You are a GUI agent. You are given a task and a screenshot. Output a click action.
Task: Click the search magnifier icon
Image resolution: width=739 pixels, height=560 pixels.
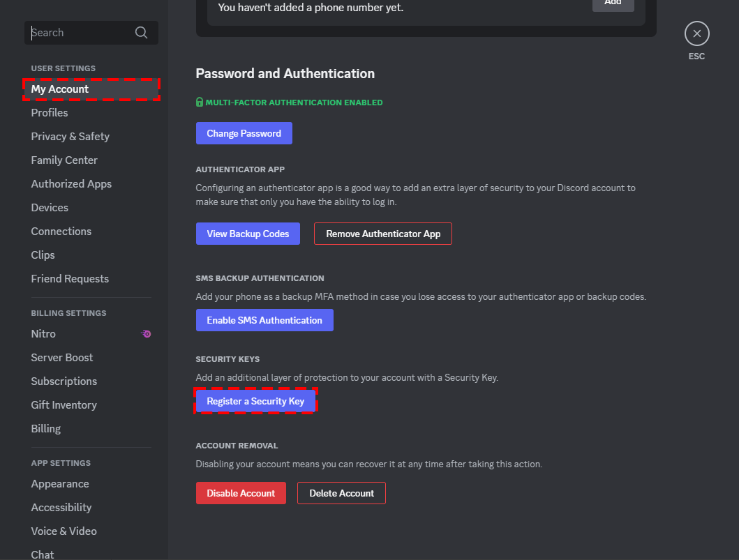coord(141,33)
